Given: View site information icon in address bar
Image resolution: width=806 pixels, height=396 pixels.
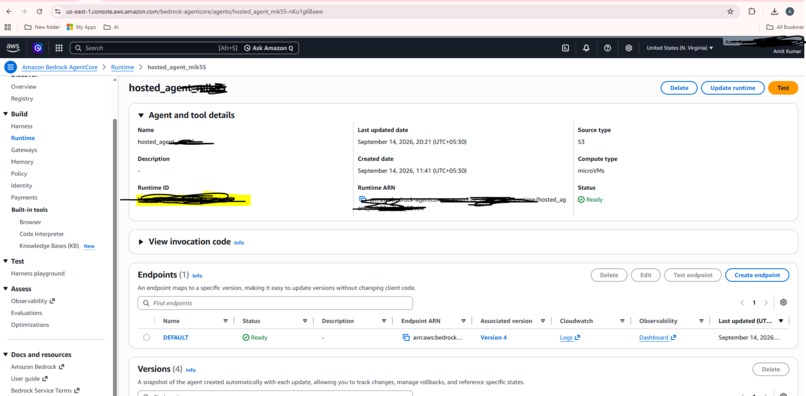Looking at the screenshot, I should point(59,11).
